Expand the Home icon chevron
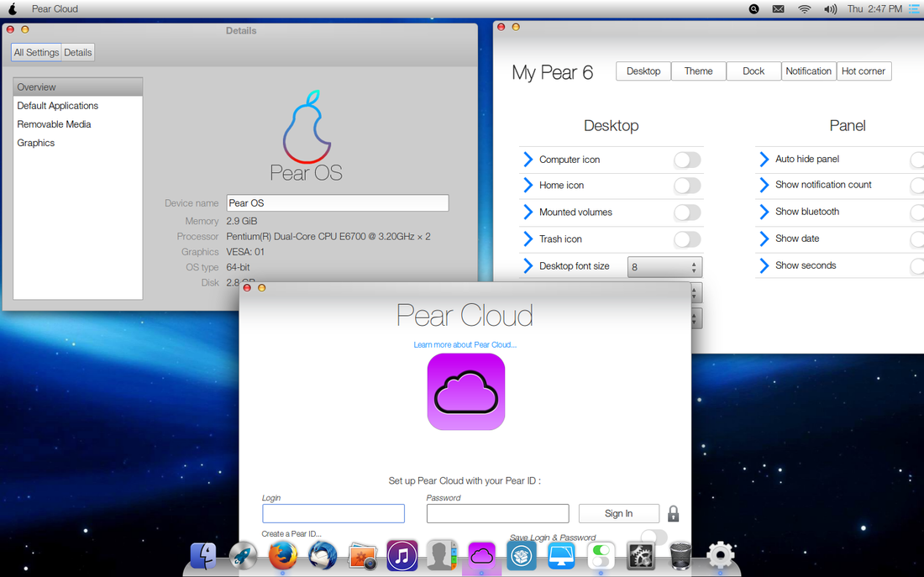 [528, 185]
